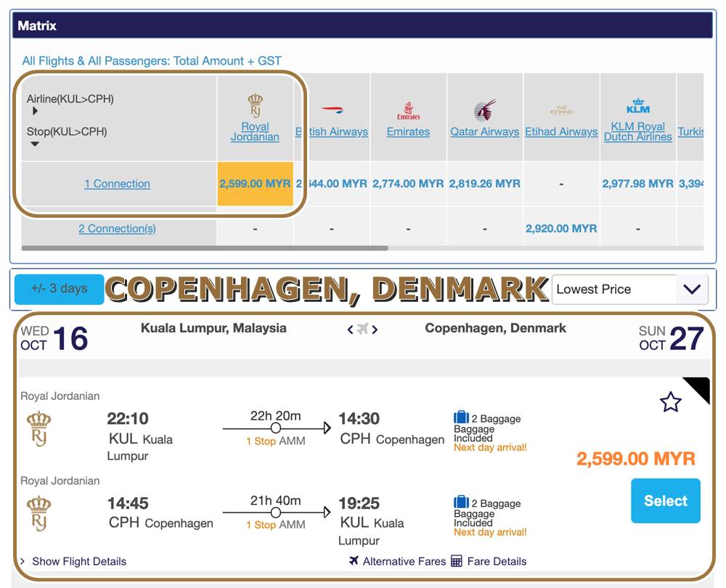Screen dimensions: 726x588
Task: Click the Kuala Lumpur, Malaysia heading
Action: 213,328
